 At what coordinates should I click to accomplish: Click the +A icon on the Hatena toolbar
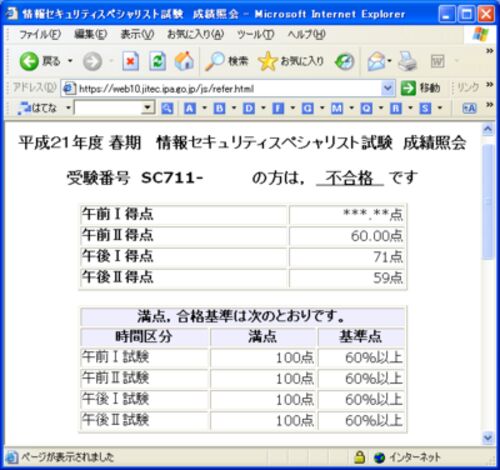click(x=469, y=108)
